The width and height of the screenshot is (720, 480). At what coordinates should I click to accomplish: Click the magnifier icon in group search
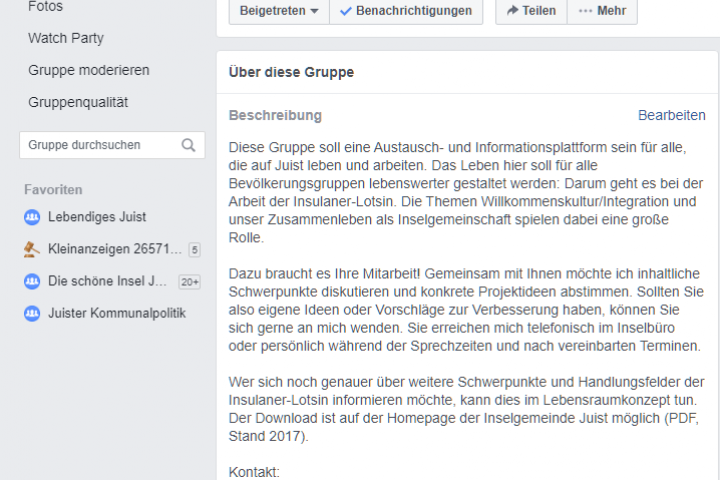[x=188, y=145]
